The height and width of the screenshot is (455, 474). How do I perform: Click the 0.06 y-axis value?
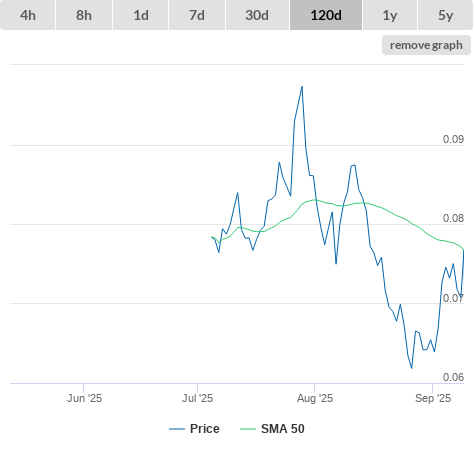[x=453, y=377]
